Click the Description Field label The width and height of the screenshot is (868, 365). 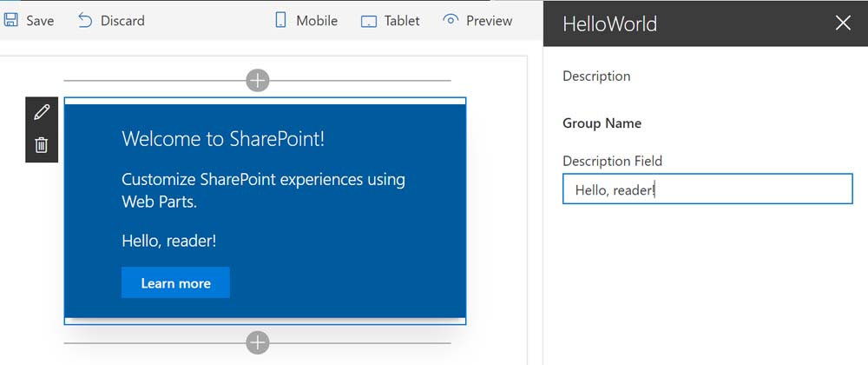612,161
